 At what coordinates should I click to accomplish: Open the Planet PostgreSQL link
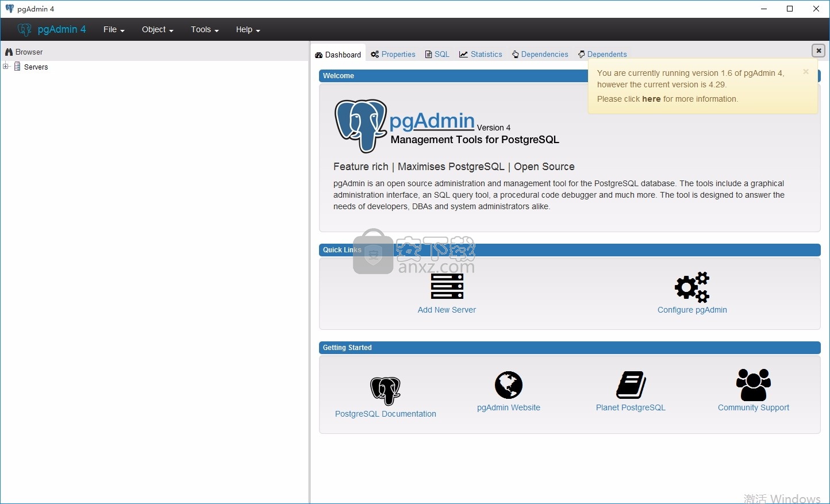pos(631,407)
